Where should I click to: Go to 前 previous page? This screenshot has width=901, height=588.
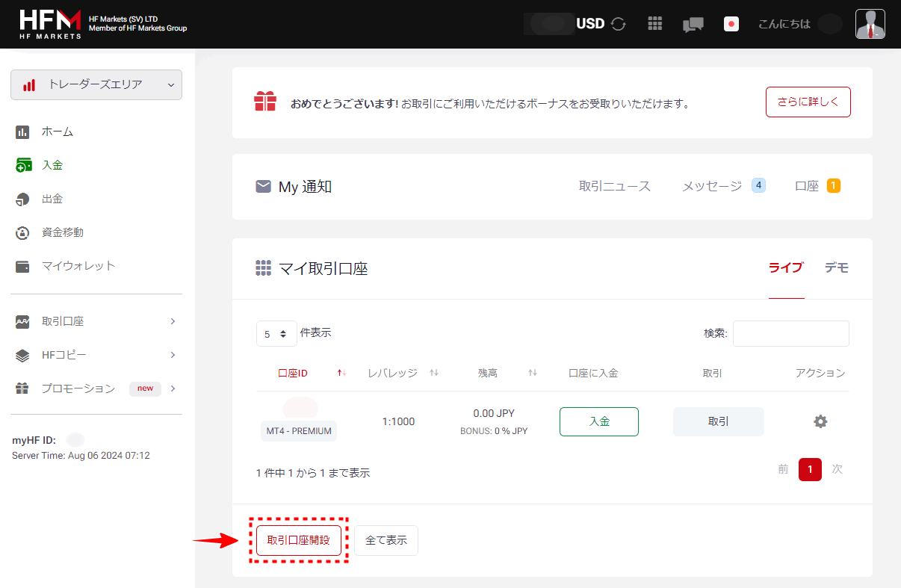783,469
